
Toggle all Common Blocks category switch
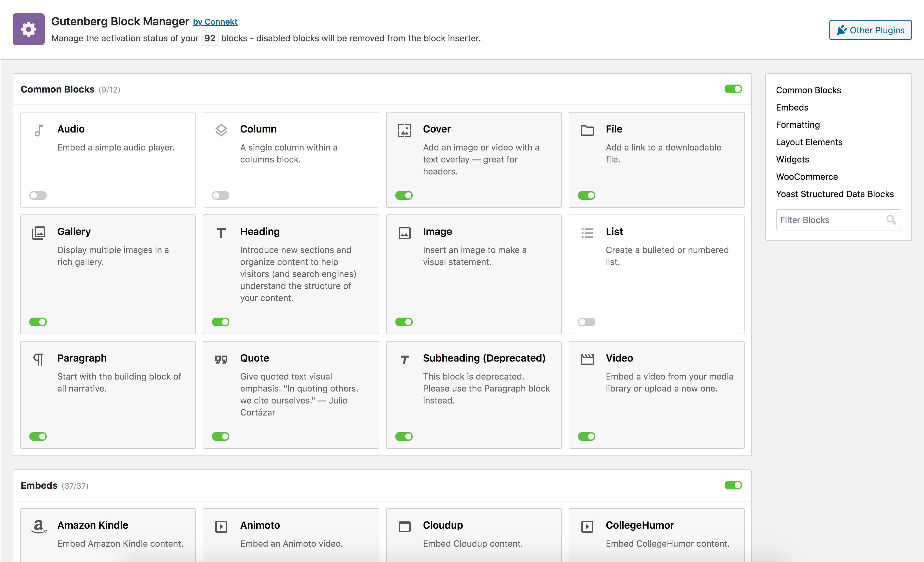tap(733, 89)
